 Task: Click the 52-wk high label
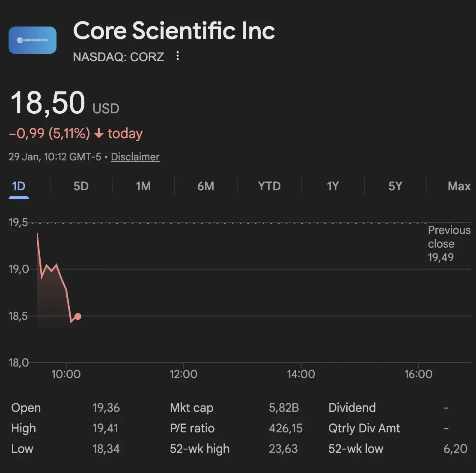[x=199, y=449]
